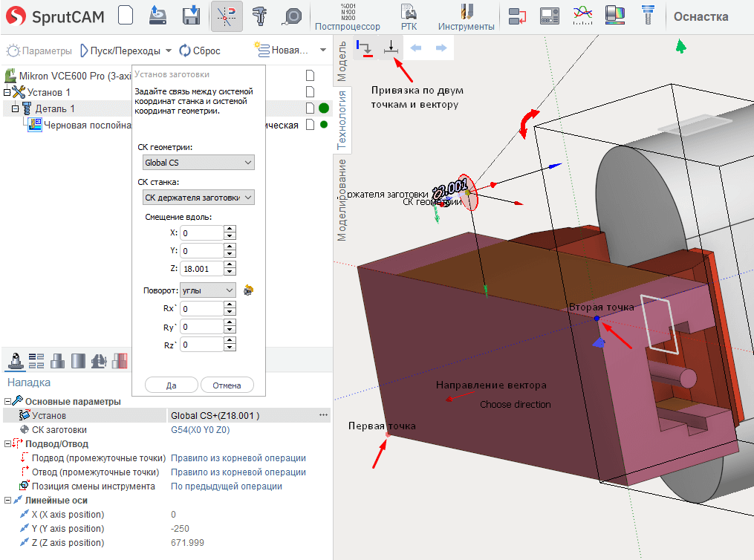Image resolution: width=754 pixels, height=560 pixels.
Task: Click the Параметры button
Action: (x=39, y=51)
